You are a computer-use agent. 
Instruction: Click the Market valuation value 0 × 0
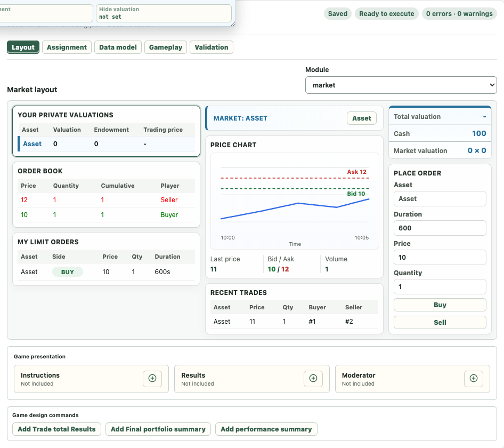click(x=477, y=150)
